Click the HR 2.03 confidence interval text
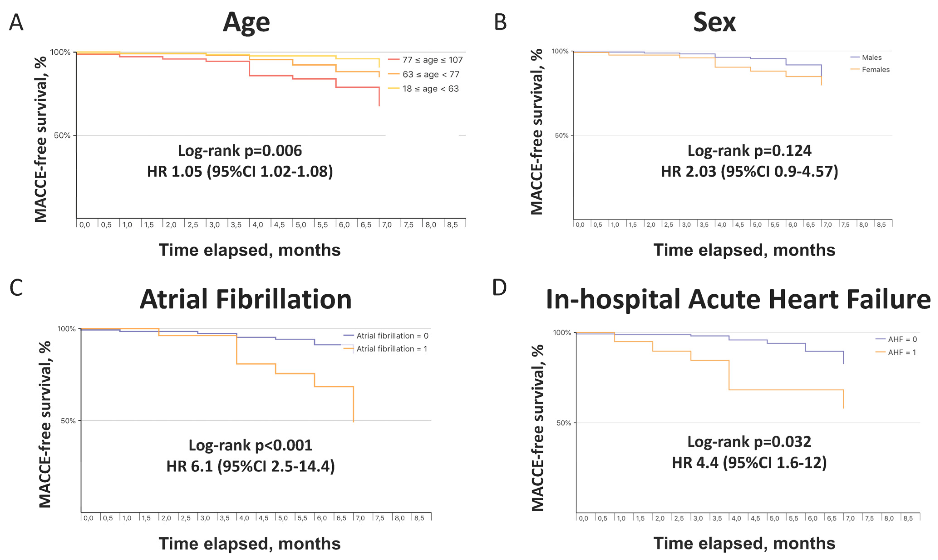Screen dimensions: 938x560 [749, 172]
